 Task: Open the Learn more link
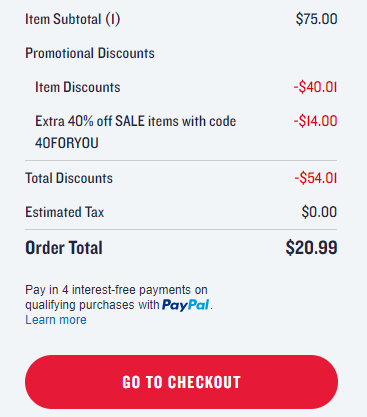pos(56,320)
